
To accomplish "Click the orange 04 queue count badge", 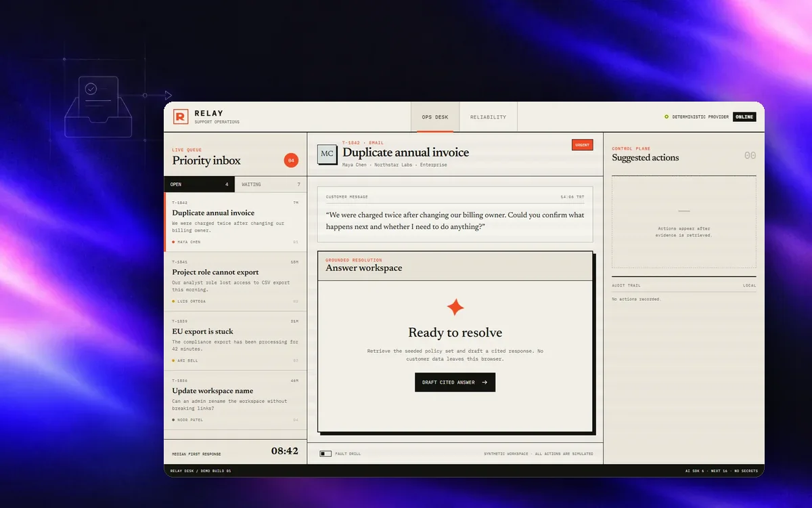I will [x=291, y=161].
